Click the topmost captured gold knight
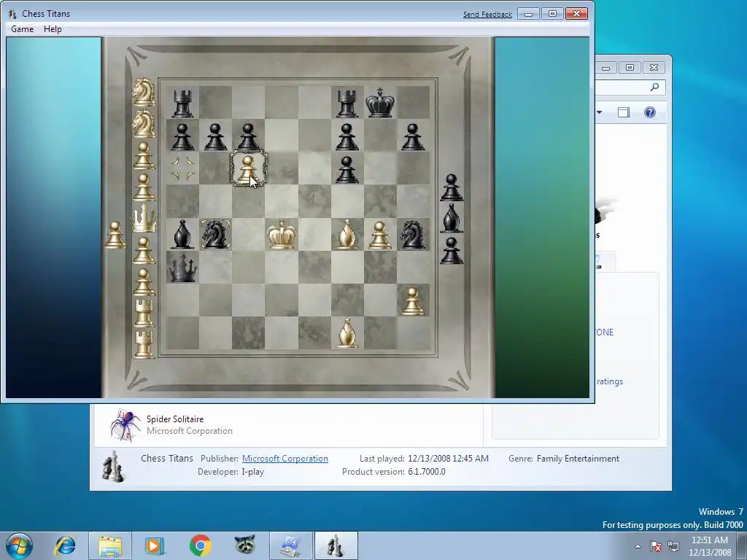This screenshot has height=560, width=747. click(x=144, y=93)
